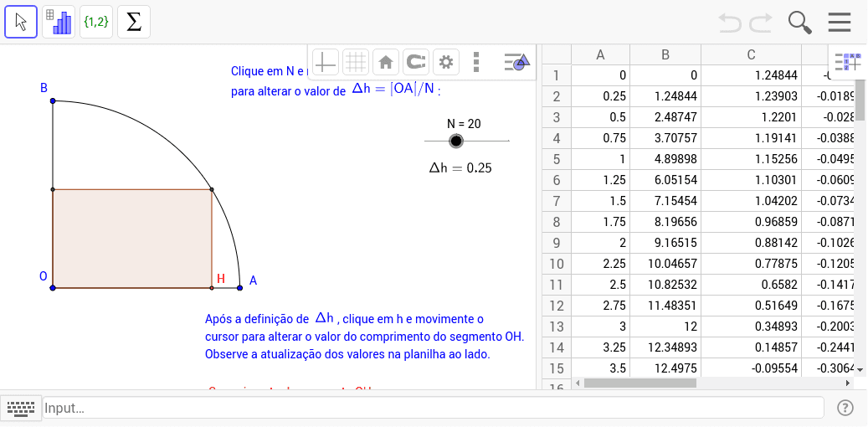Image resolution: width=868 pixels, height=427 pixels.
Task: Toggle axes display in graphics view
Action: [326, 62]
